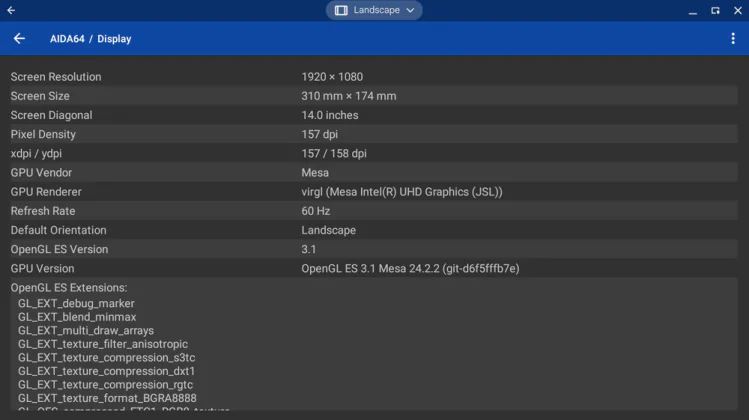Open the three-dot overflow menu
Screen dimensions: 749x420
733,39
